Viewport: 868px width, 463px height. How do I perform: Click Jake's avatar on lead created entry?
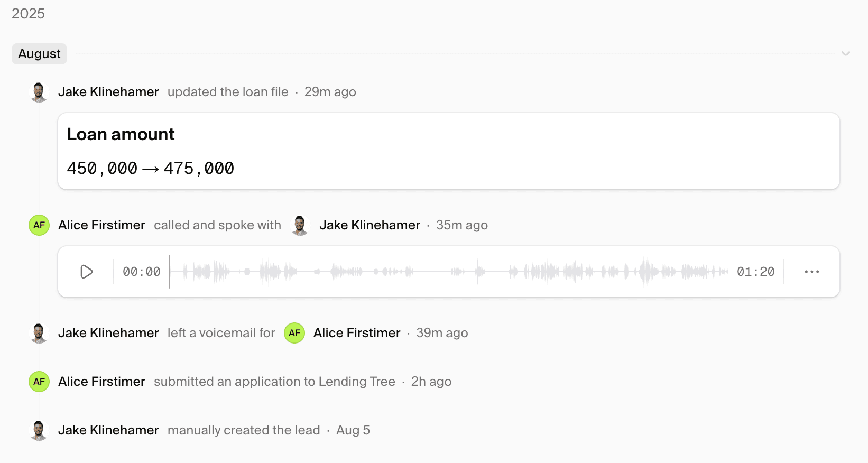39,430
